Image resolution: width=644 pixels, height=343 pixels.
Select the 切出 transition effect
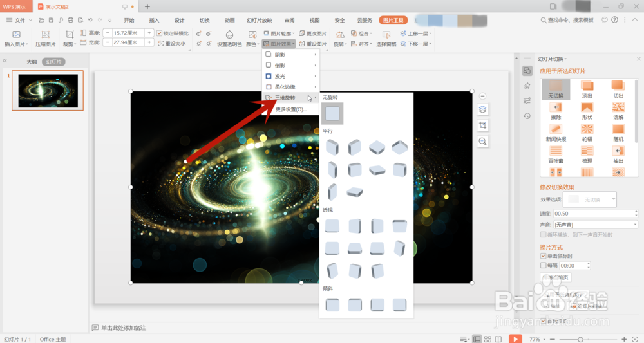point(618,89)
